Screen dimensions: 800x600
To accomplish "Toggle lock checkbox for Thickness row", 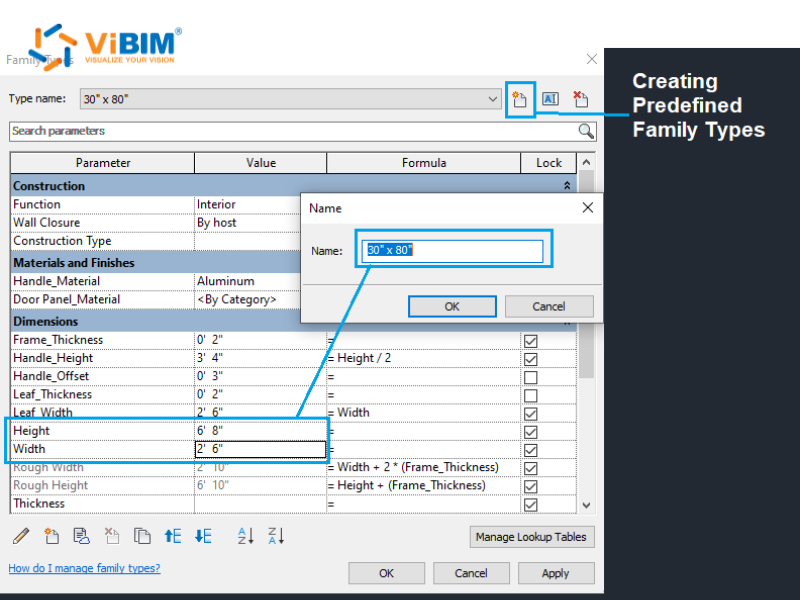I will (x=531, y=505).
